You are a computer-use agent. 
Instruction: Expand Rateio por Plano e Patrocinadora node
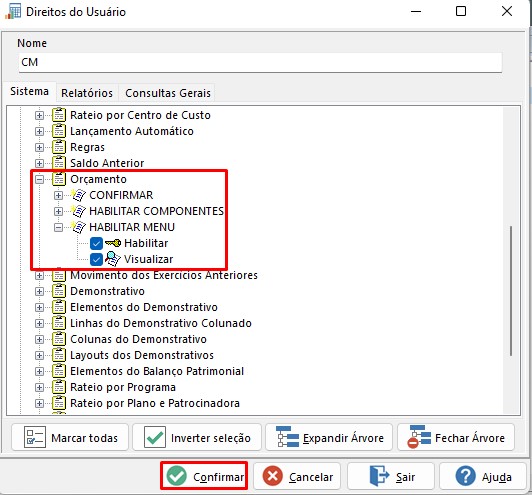(x=39, y=403)
